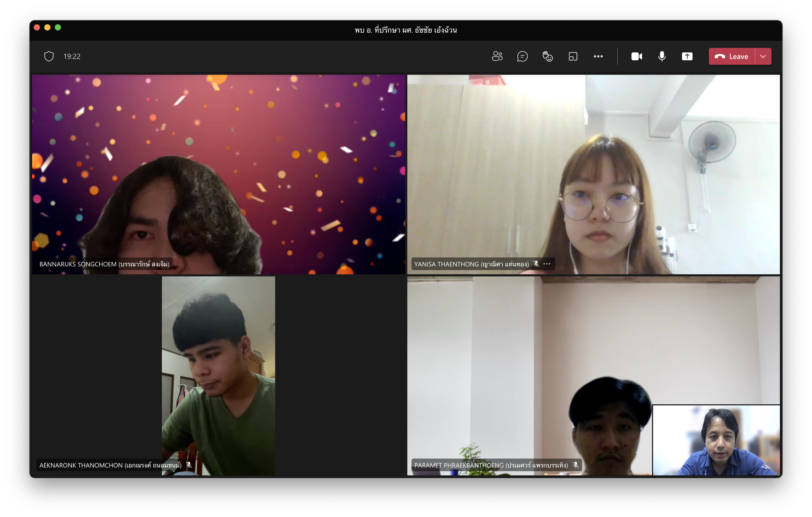The image size is (812, 517).
Task: Click the green fullscreen window button
Action: 58,27
